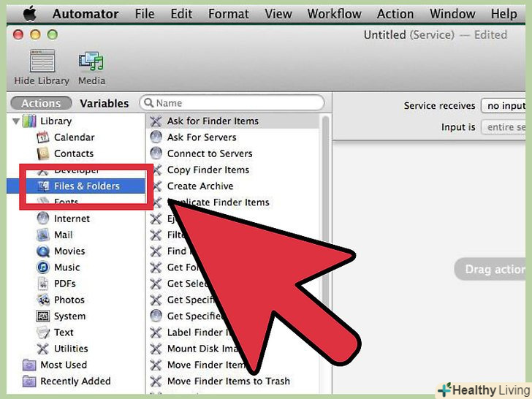Open the Action menu

point(395,14)
